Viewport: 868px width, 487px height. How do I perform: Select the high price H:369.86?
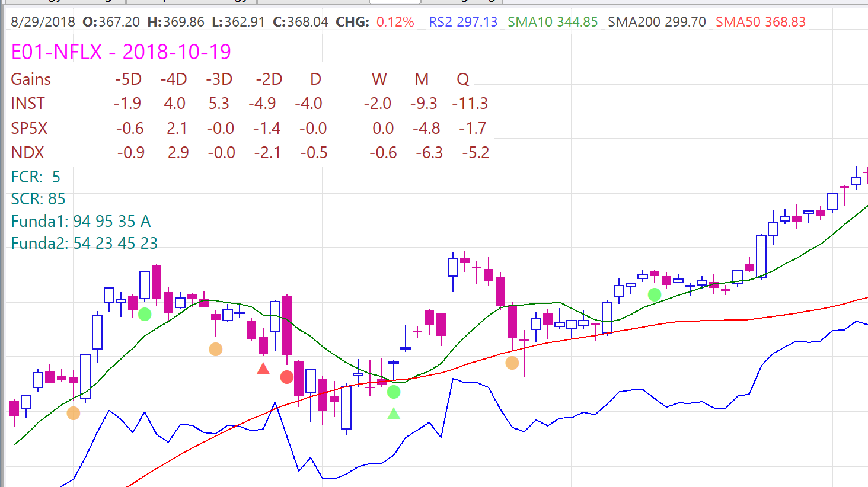pos(175,22)
